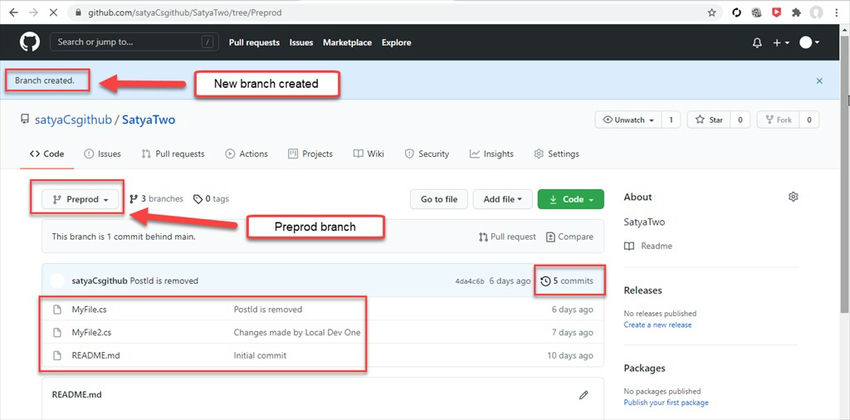The width and height of the screenshot is (850, 420).
Task: Click the circular sync extension icon
Action: tap(737, 12)
